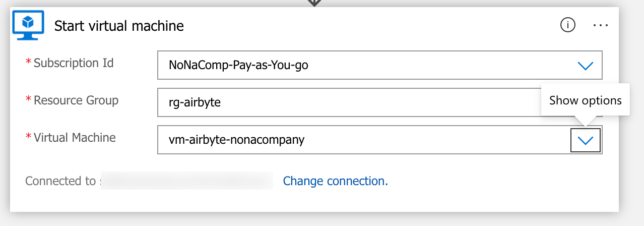Expand the Subscription Id dropdown chevron
The image size is (644, 226).
pyautogui.click(x=585, y=66)
